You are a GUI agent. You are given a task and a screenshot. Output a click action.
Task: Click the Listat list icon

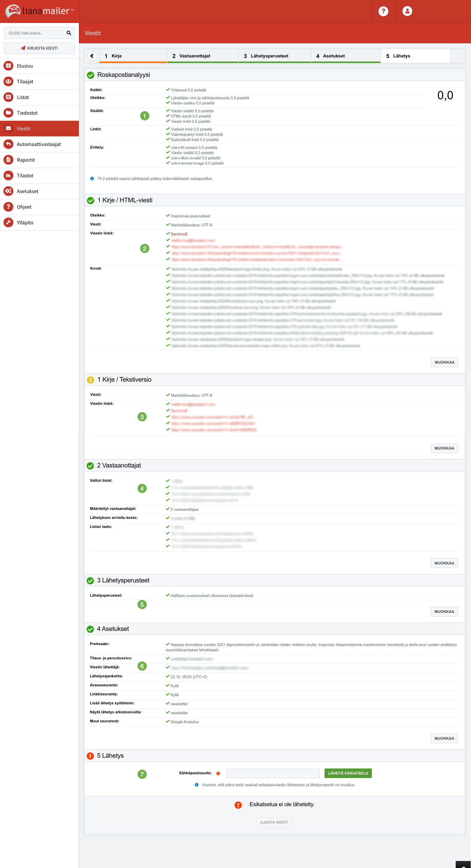point(8,97)
